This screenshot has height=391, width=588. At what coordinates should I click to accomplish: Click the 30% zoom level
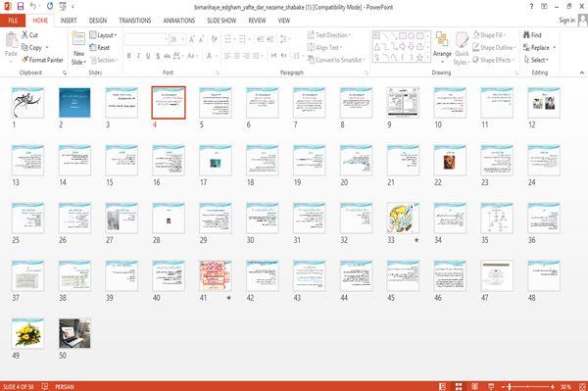565,386
